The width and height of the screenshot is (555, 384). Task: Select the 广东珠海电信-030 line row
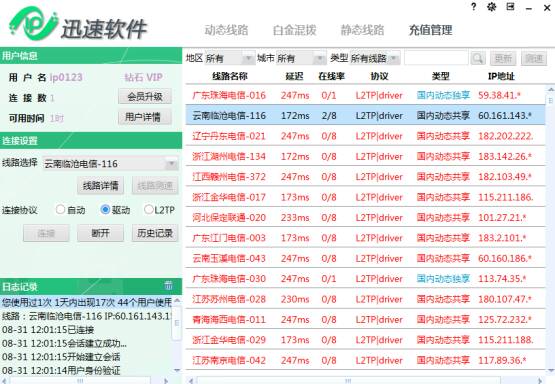point(365,279)
